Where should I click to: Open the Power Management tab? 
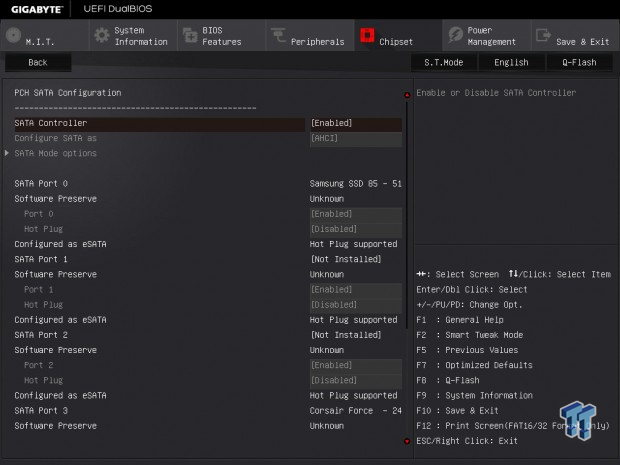[487, 36]
